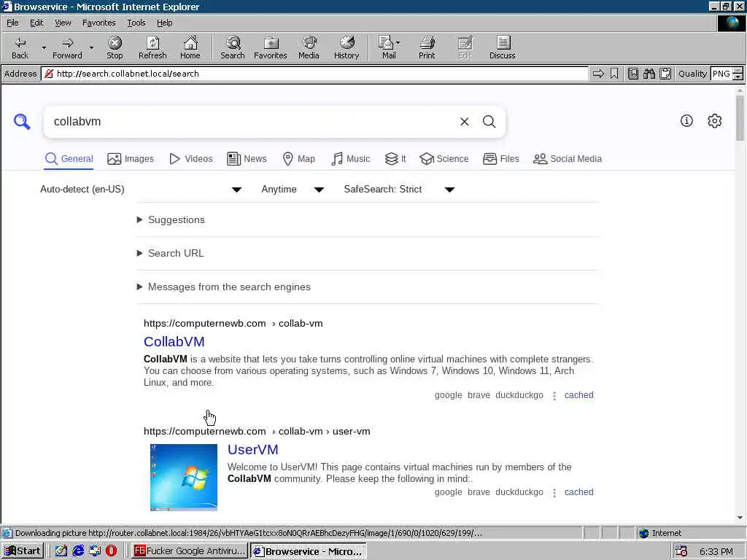Image resolution: width=747 pixels, height=560 pixels.
Task: Click the blue magnifier logo
Action: [x=22, y=122]
